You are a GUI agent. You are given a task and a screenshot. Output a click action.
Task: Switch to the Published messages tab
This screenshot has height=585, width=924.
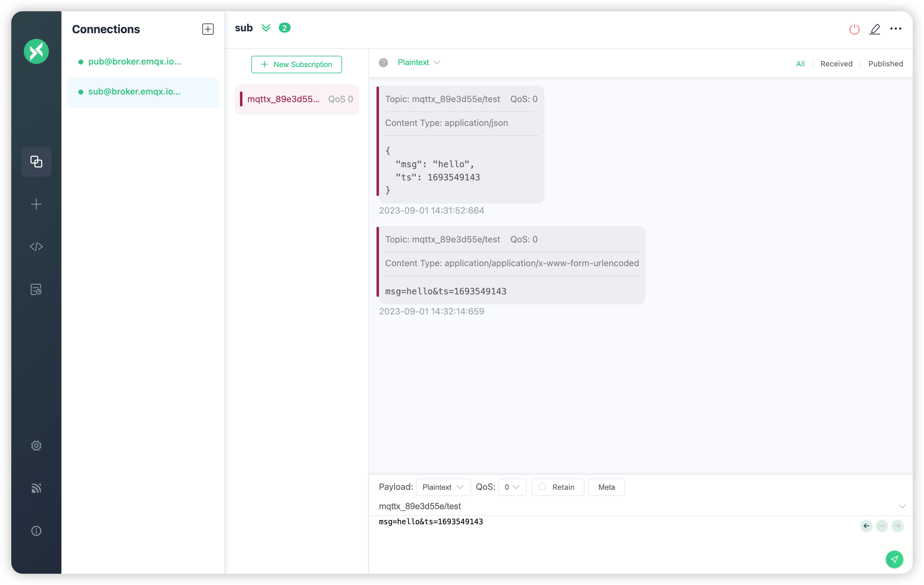click(x=885, y=63)
